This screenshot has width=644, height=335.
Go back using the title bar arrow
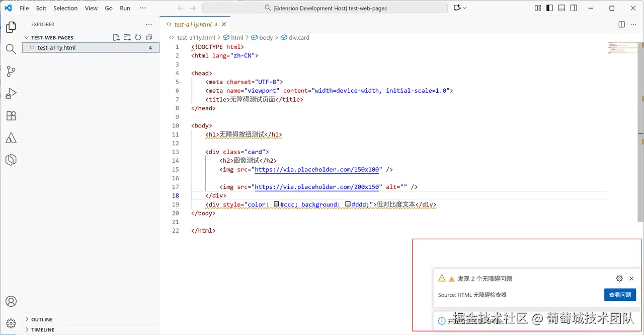[x=181, y=8]
